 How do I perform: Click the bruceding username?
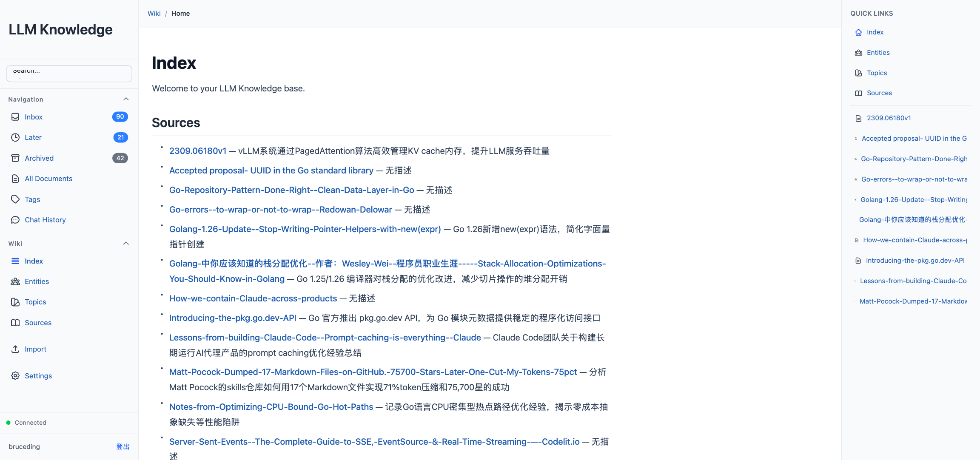click(24, 447)
